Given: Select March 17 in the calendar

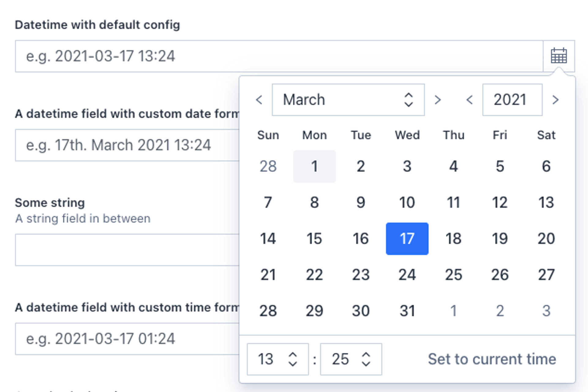Looking at the screenshot, I should coord(407,239).
